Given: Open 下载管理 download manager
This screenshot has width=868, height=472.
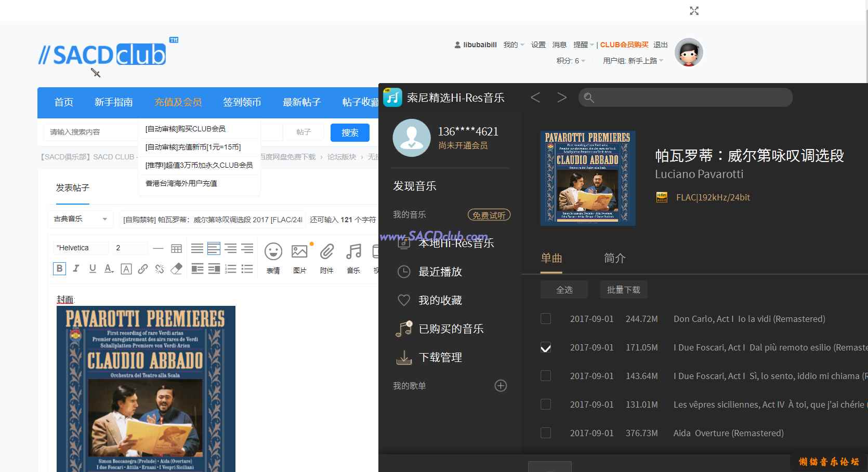Looking at the screenshot, I should (429, 357).
